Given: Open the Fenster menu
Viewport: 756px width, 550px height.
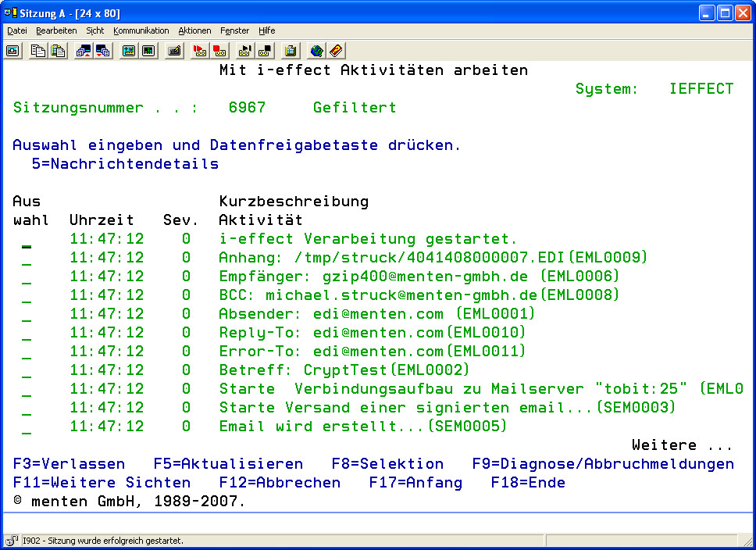Looking at the screenshot, I should (234, 30).
